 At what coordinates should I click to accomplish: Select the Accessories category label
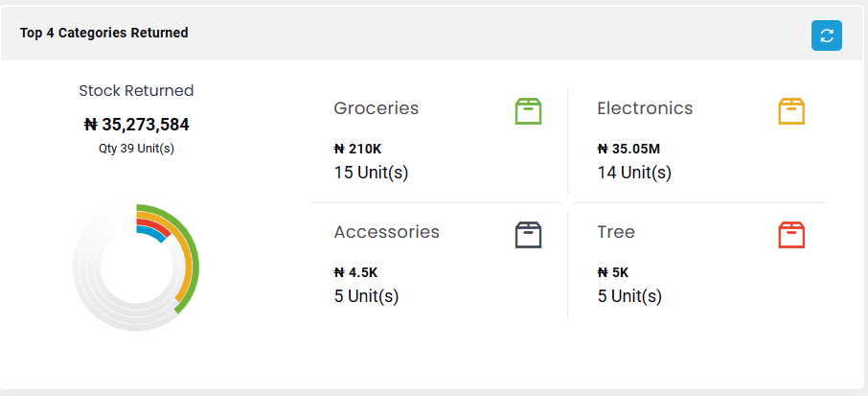coord(386,231)
